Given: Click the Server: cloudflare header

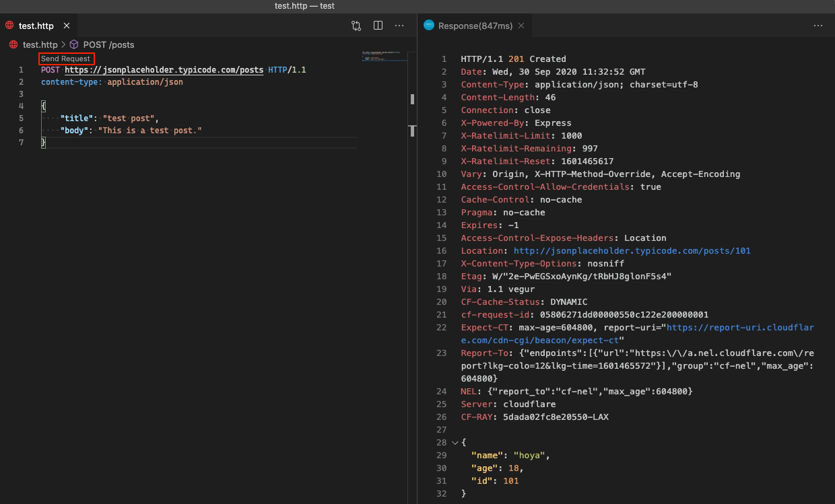Looking at the screenshot, I should tap(508, 404).
